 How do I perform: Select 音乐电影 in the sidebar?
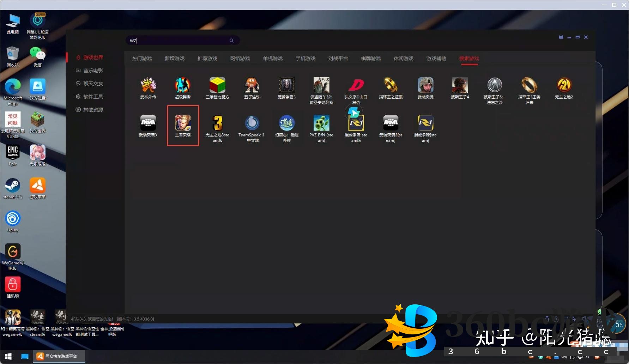(93, 71)
